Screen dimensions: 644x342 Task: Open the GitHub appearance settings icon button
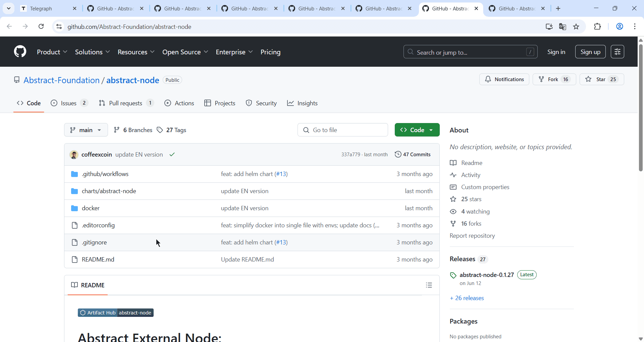tap(617, 52)
